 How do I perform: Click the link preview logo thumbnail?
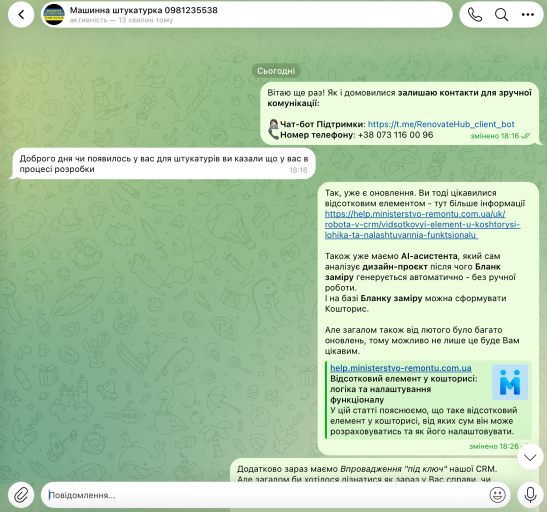click(x=510, y=382)
